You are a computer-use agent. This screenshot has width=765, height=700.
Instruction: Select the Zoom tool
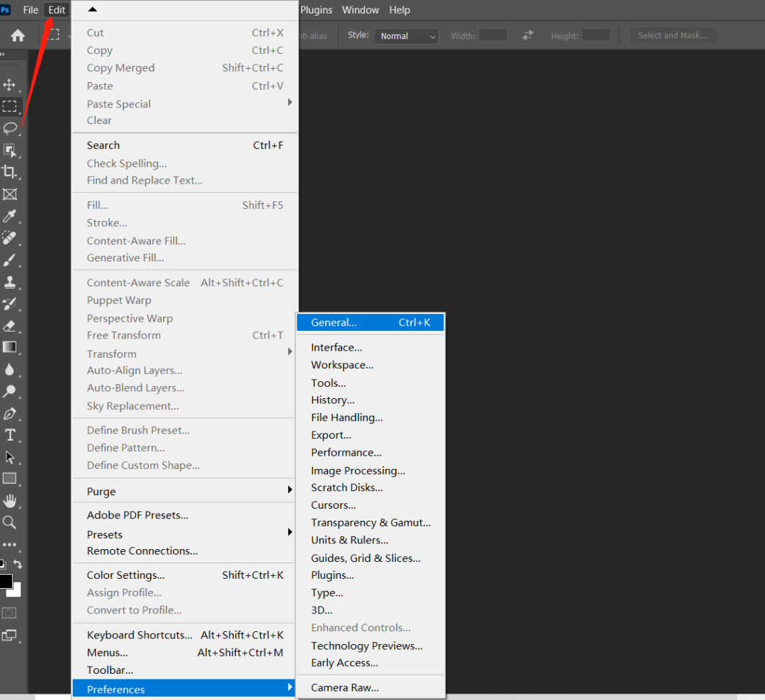(x=10, y=523)
